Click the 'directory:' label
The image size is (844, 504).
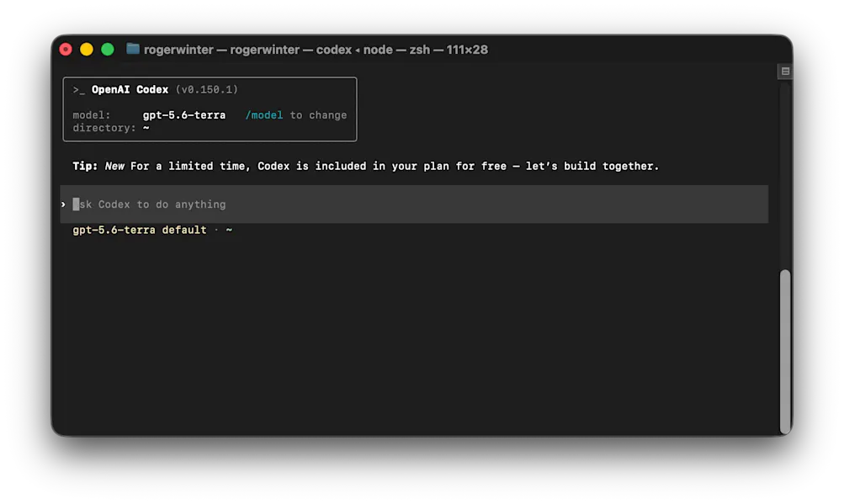pos(104,128)
